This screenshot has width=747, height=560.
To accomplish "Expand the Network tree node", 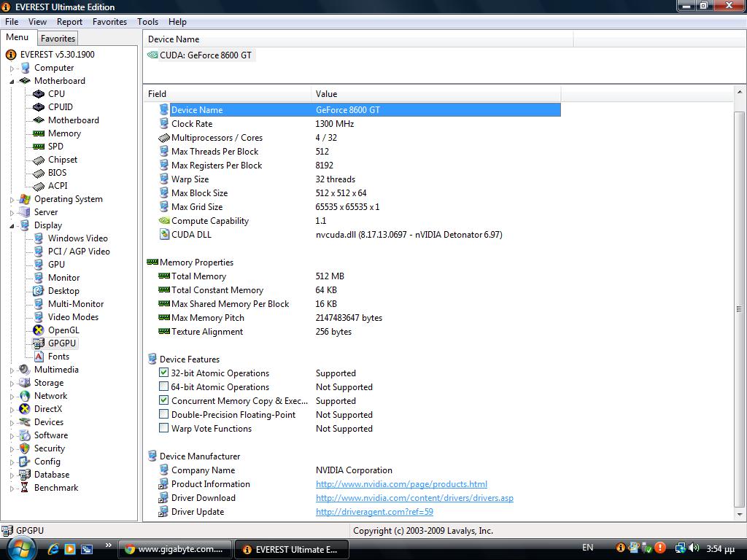I will click(x=12, y=397).
